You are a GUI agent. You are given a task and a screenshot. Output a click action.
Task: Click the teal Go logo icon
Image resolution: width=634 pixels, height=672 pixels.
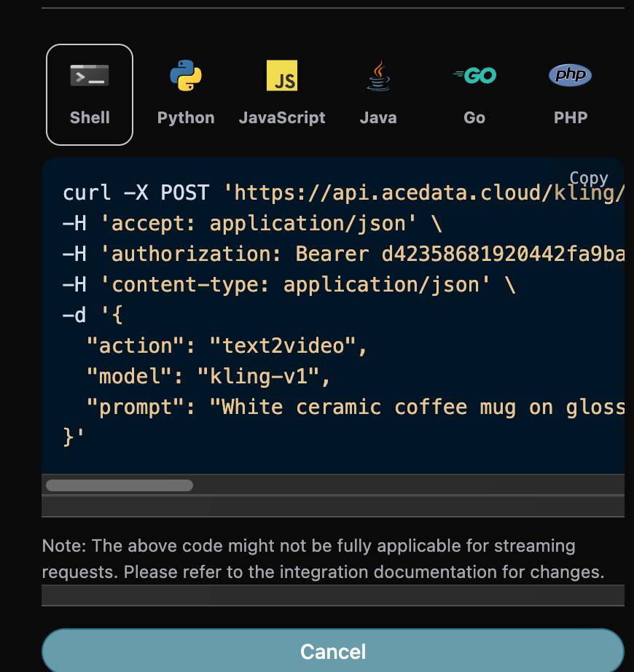(x=474, y=75)
